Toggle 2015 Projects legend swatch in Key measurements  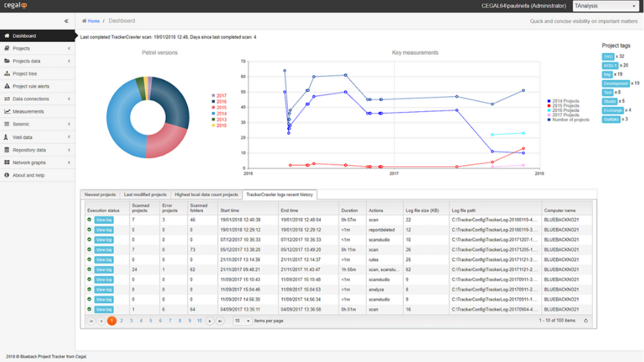click(549, 106)
